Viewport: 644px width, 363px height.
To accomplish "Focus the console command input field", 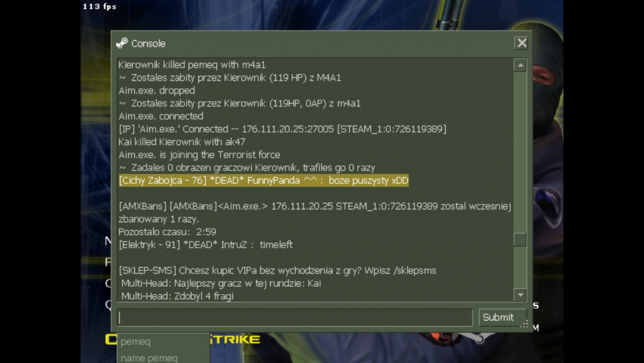I will point(294,317).
